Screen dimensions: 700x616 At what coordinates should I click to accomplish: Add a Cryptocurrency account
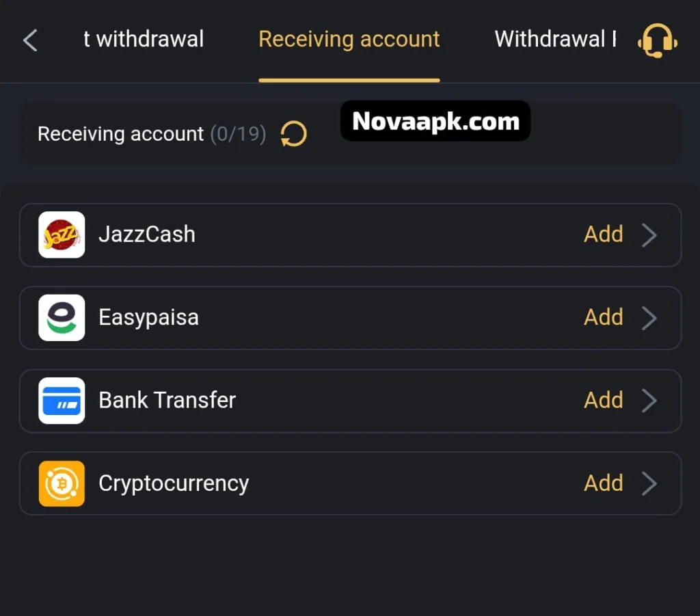[x=603, y=483]
